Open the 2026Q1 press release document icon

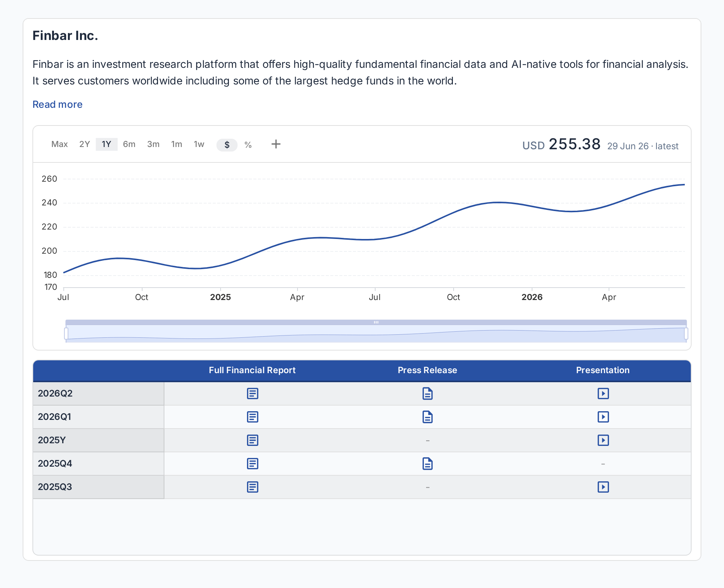(x=427, y=417)
